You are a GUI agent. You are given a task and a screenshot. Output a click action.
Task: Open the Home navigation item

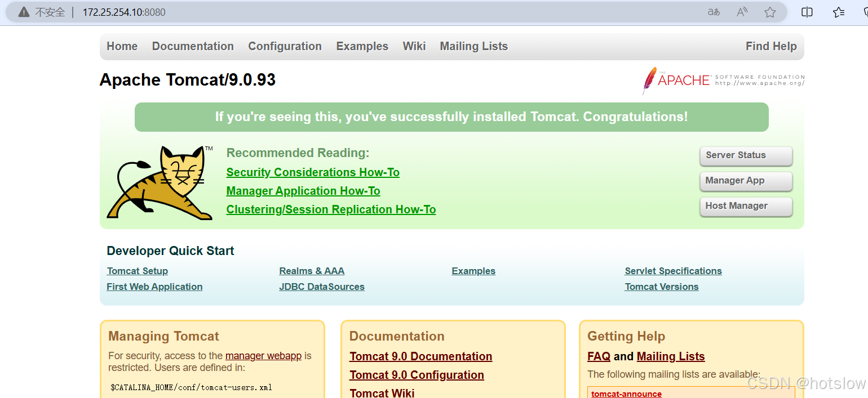122,46
